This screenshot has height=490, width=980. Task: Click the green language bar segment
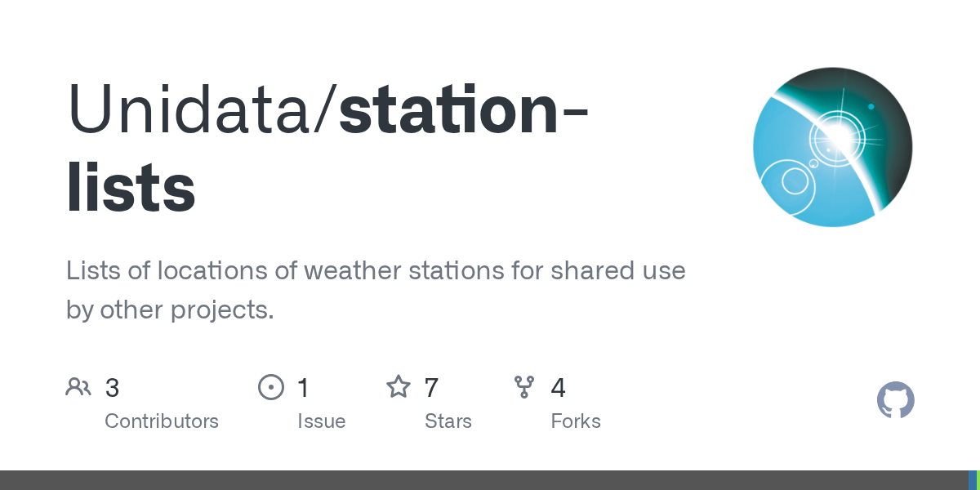978,480
